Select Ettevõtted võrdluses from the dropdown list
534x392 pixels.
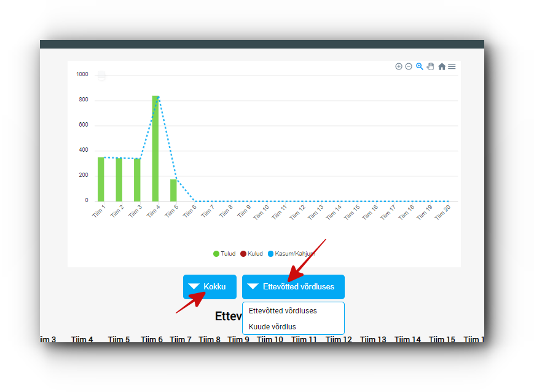[x=283, y=311]
